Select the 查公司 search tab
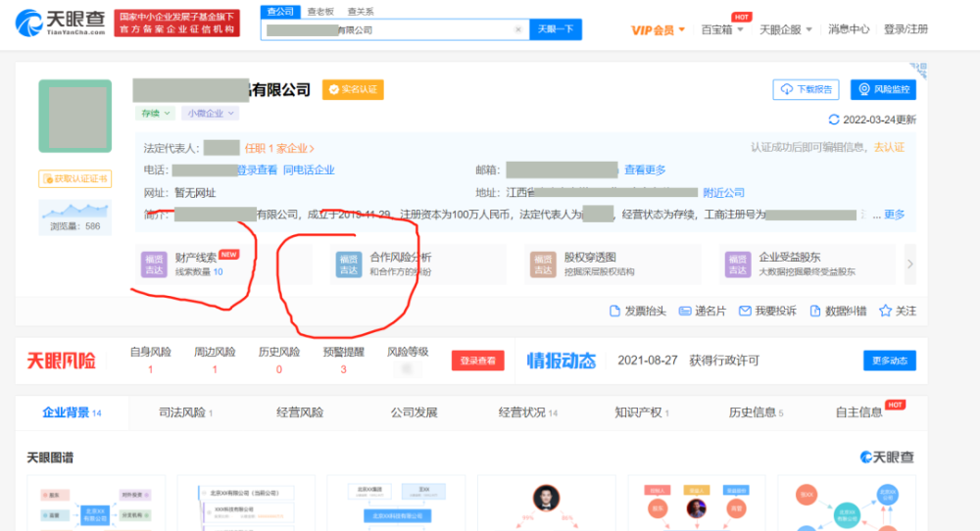 click(280, 11)
